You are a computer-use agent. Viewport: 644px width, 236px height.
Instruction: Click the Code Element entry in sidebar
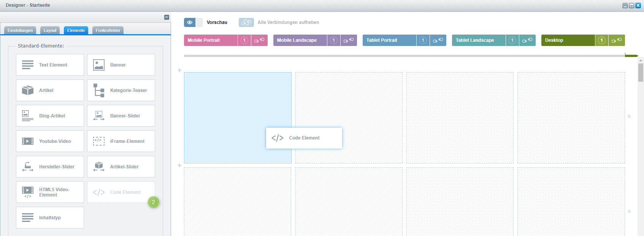tap(121, 192)
